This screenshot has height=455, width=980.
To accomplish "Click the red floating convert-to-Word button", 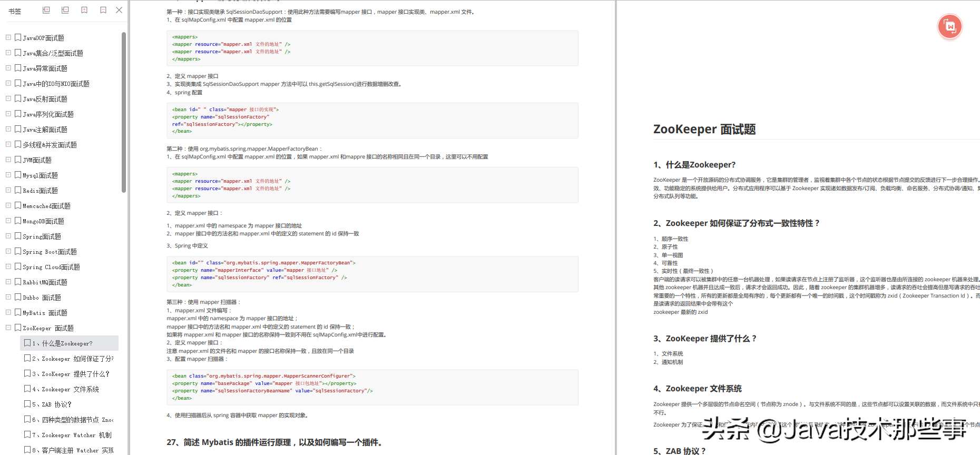I will (x=950, y=26).
